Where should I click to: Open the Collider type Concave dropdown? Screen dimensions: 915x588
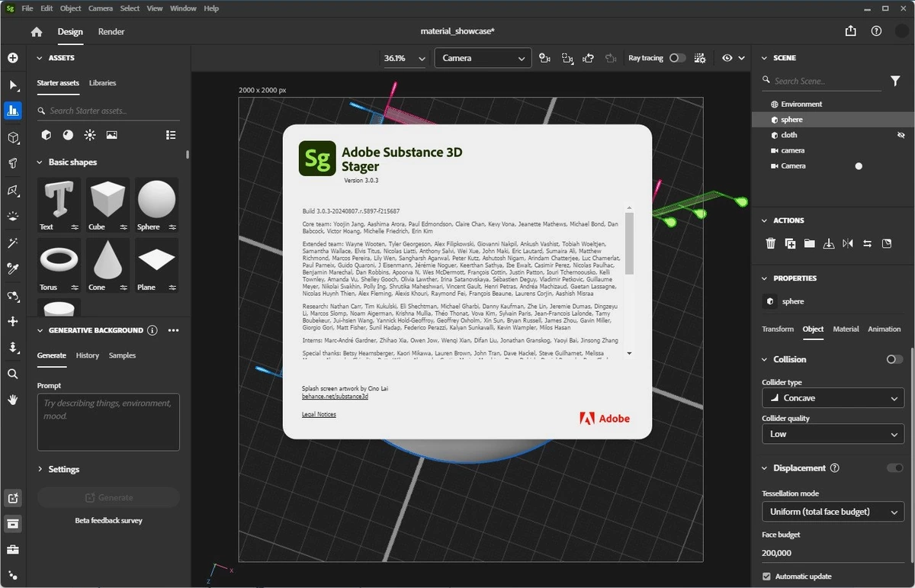point(833,398)
